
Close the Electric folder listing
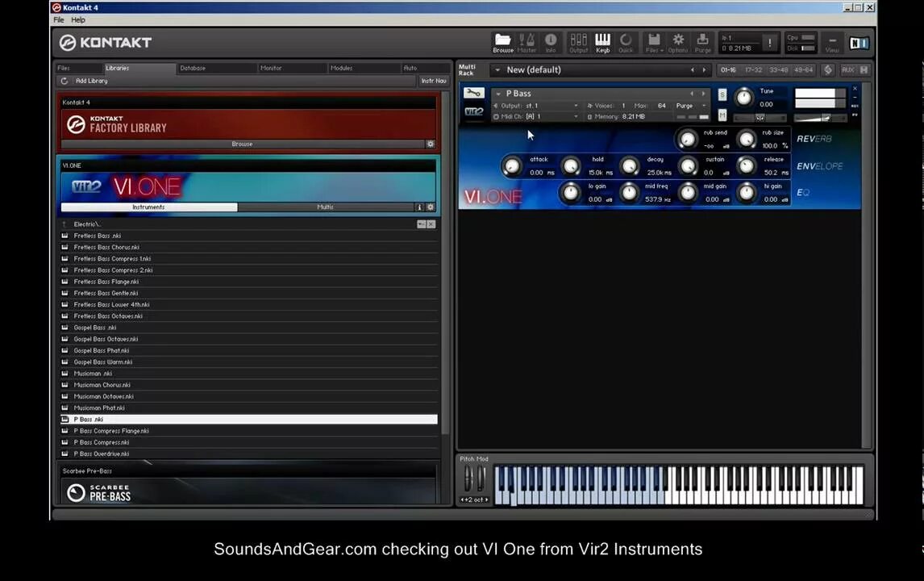pos(431,224)
